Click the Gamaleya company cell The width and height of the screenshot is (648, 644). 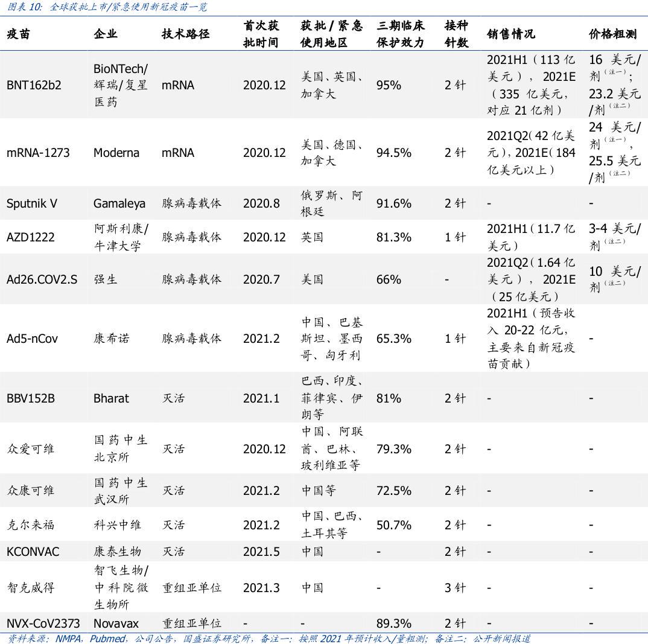[119, 203]
